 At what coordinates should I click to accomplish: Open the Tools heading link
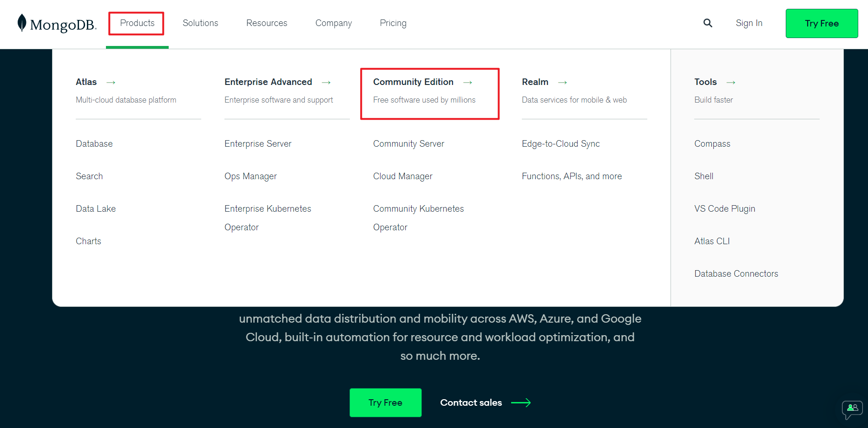[705, 82]
